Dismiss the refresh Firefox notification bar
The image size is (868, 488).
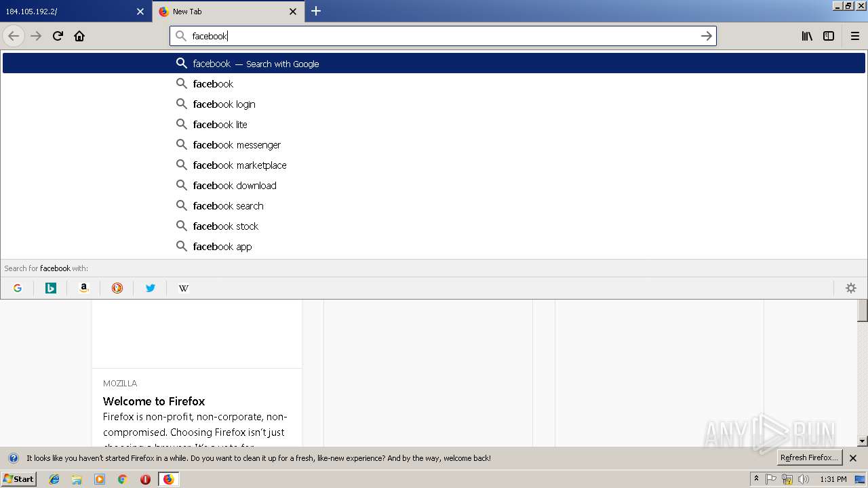tap(853, 458)
